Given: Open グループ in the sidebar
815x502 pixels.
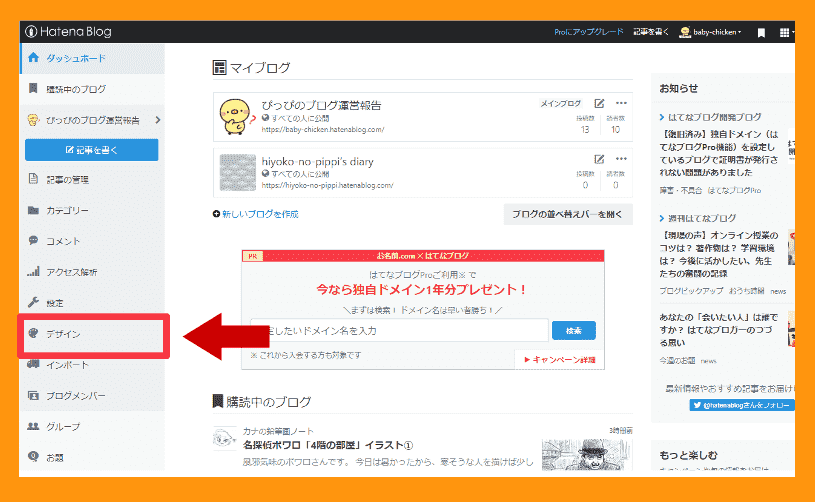Looking at the screenshot, I should coord(93,426).
